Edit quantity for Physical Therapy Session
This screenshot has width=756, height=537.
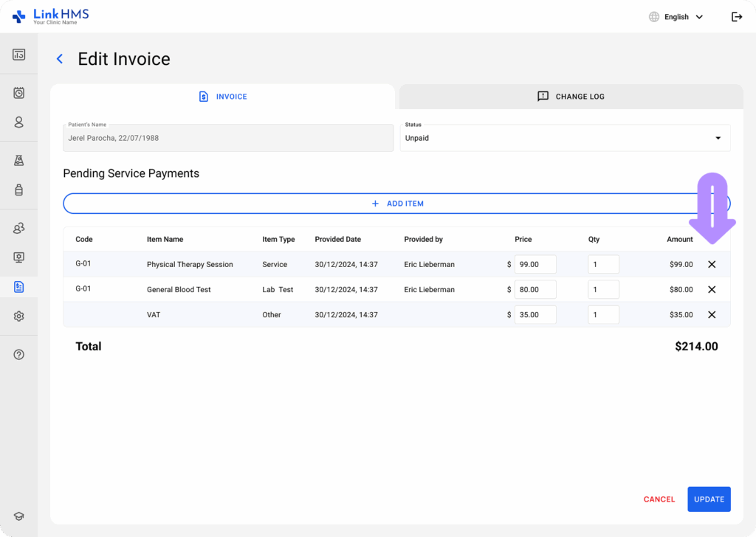coord(603,264)
